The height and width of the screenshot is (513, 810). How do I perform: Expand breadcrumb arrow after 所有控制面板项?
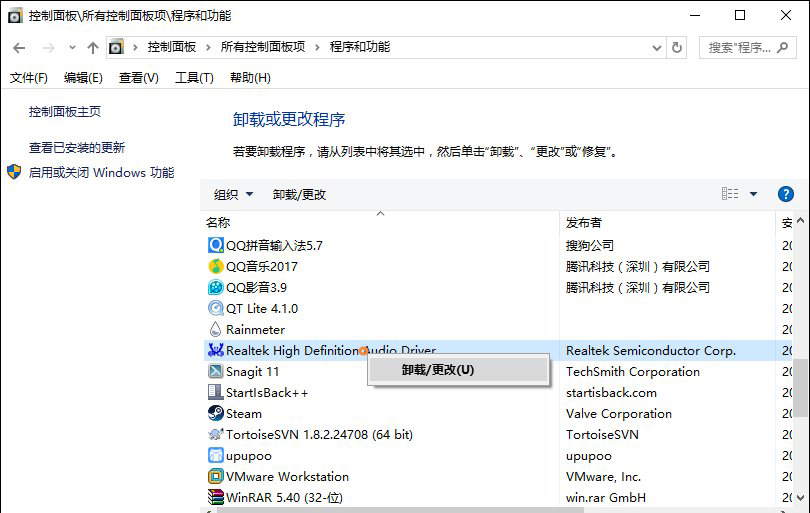[x=317, y=48]
